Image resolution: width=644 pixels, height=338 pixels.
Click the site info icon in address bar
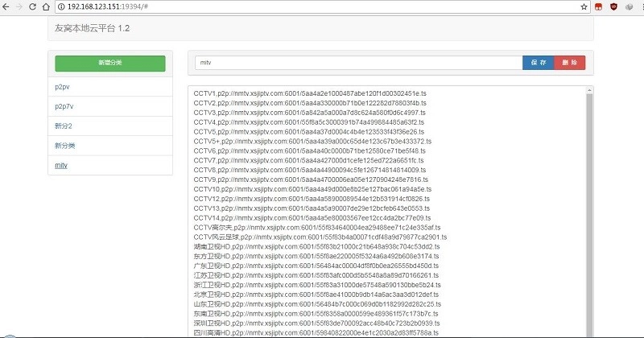point(72,6)
